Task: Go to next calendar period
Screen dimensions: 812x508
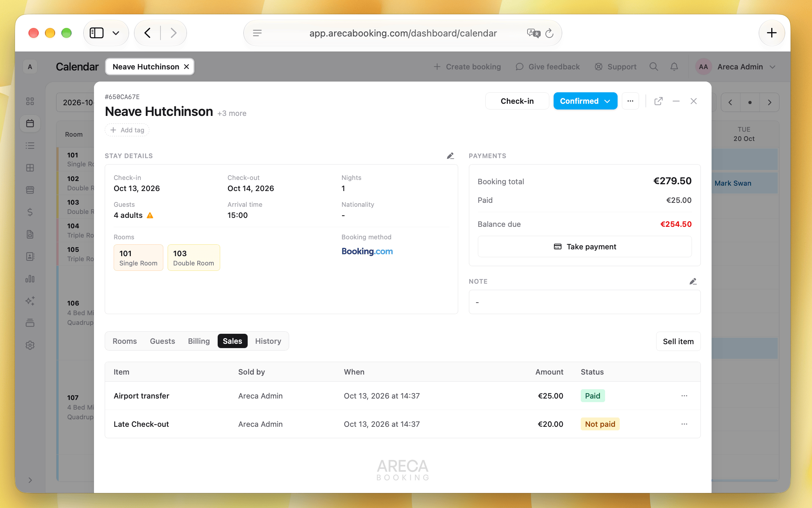Action: coord(769,103)
